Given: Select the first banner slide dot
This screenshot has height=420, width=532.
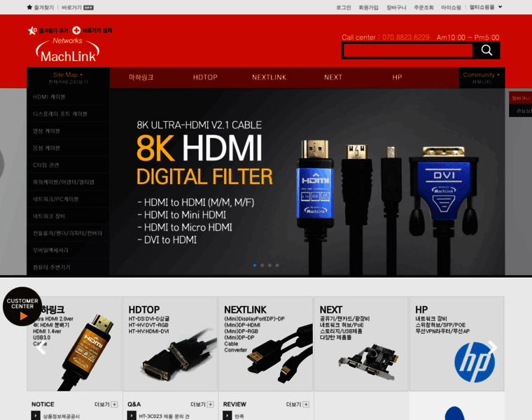Looking at the screenshot, I should click(255, 265).
